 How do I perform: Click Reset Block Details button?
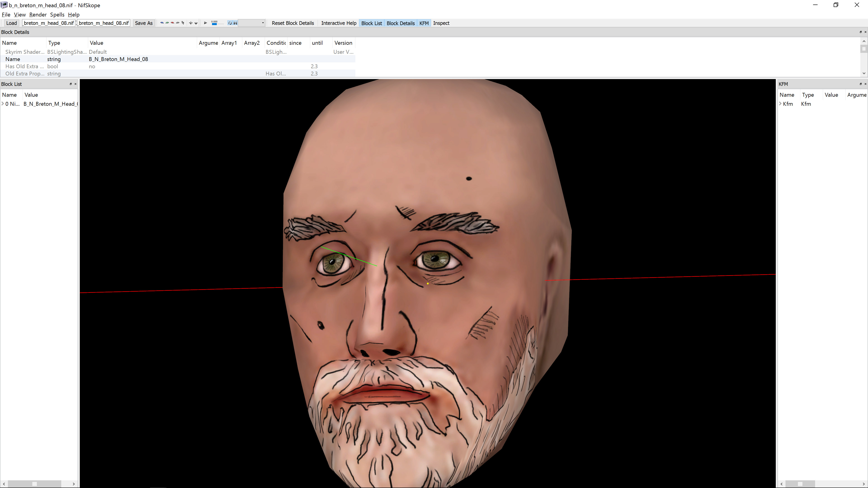point(292,23)
